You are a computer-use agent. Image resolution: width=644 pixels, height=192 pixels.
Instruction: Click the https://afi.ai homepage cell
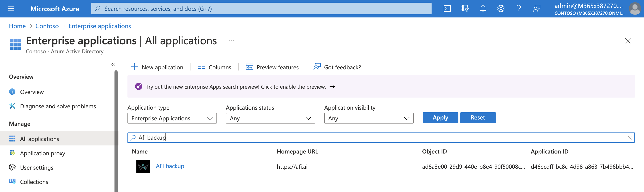(x=292, y=166)
